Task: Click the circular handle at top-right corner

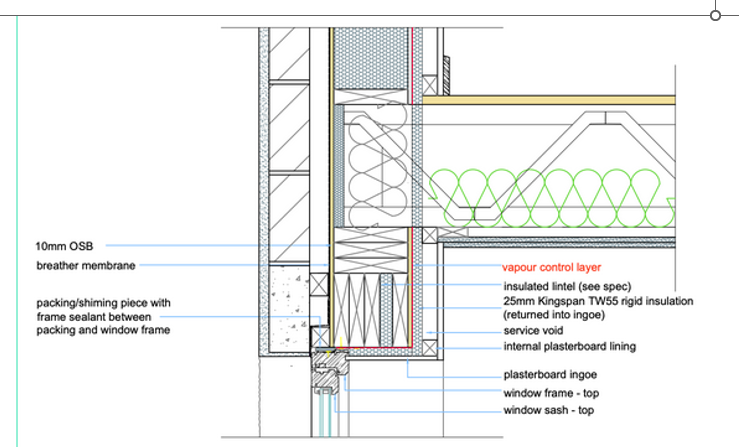Action: [715, 15]
